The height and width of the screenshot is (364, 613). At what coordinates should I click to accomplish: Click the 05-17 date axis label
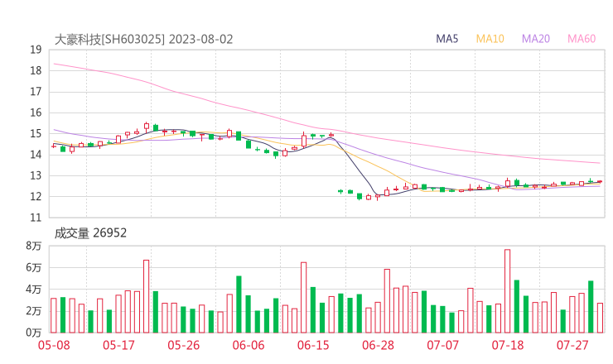click(x=118, y=345)
